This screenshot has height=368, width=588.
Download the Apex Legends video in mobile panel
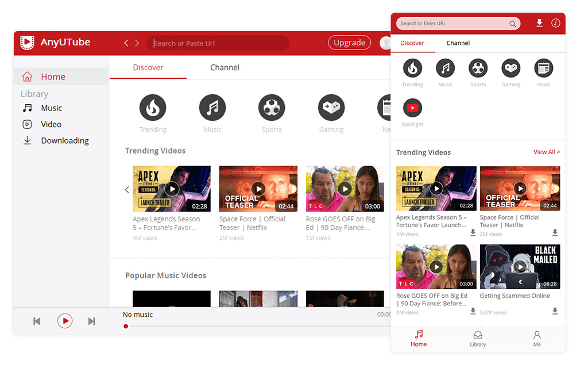[x=473, y=233]
